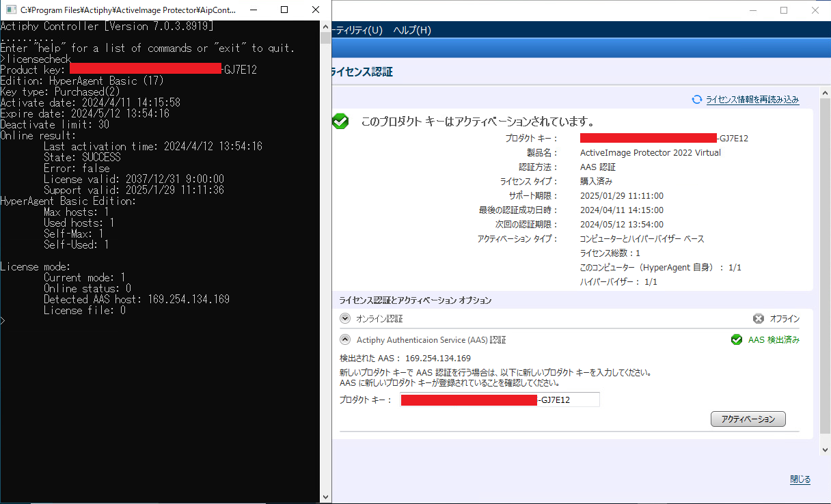This screenshot has width=831, height=504.
Task: Click the 'ライセンス認証とアクティベーション オプション' heading
Action: pyautogui.click(x=415, y=300)
